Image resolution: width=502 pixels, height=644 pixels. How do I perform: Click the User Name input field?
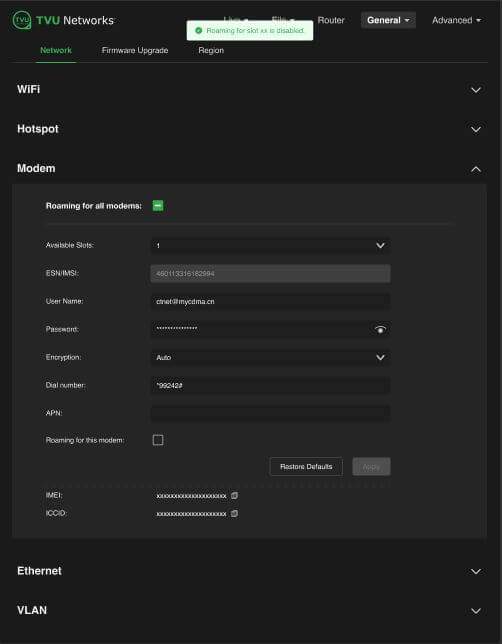[270, 301]
